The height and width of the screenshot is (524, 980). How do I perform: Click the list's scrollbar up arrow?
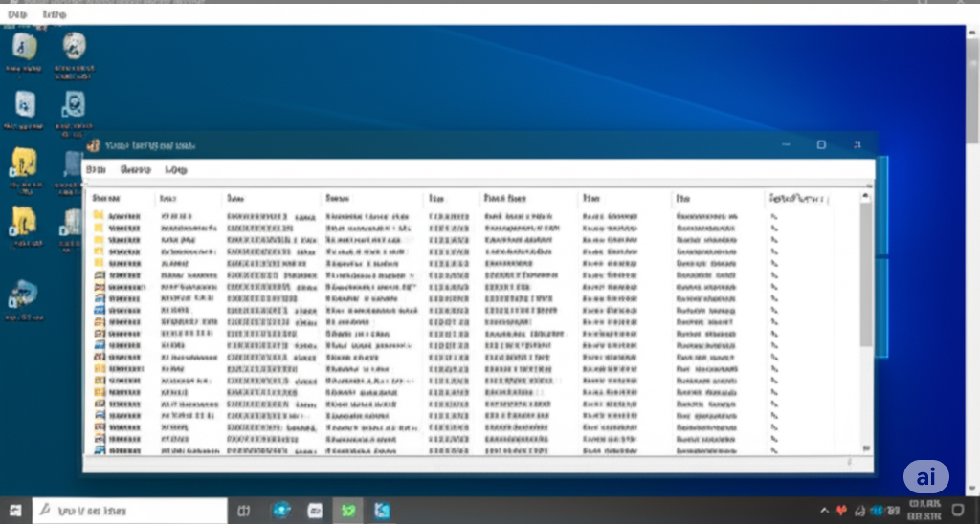click(865, 196)
